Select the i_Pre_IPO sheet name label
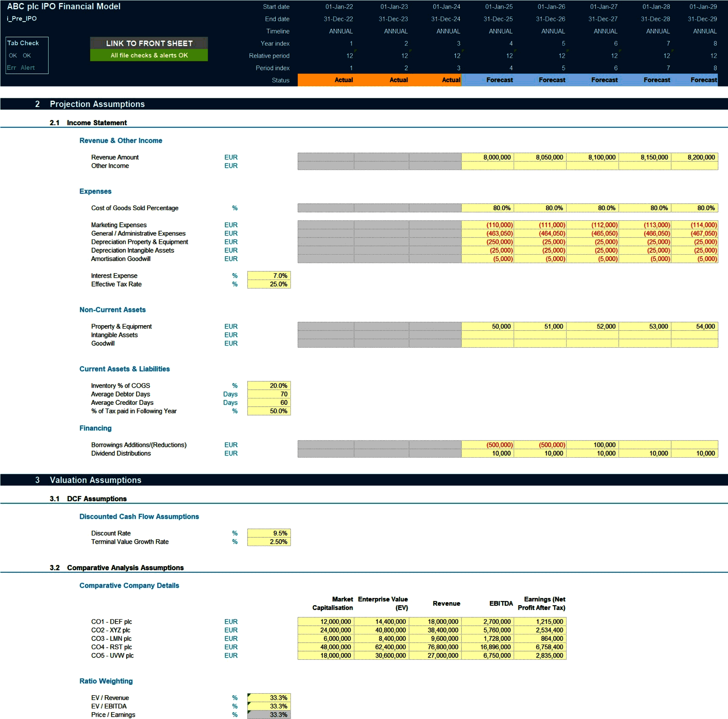Viewport: 728px width, 719px height. 22,19
